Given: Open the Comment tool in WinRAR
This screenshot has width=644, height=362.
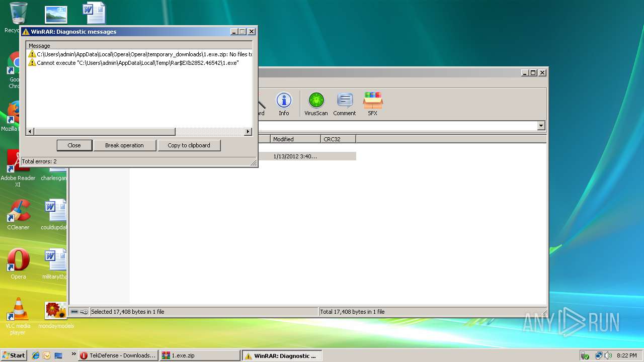Looking at the screenshot, I should tap(344, 104).
